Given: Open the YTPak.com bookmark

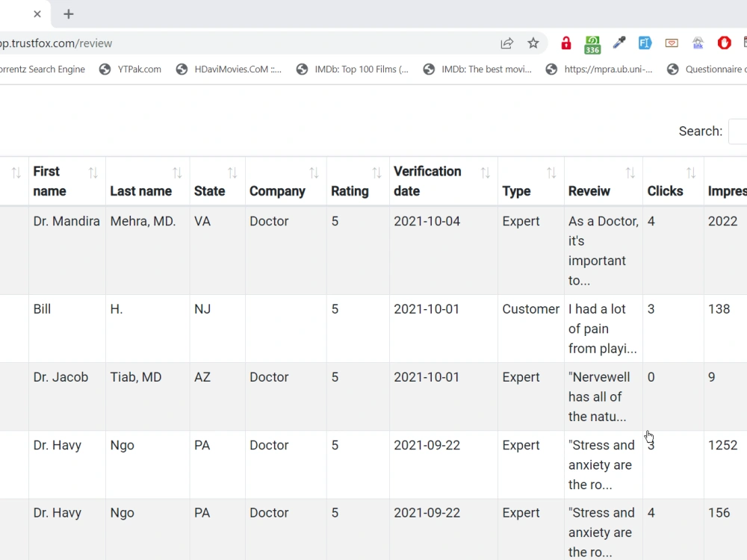Looking at the screenshot, I should [x=138, y=69].
